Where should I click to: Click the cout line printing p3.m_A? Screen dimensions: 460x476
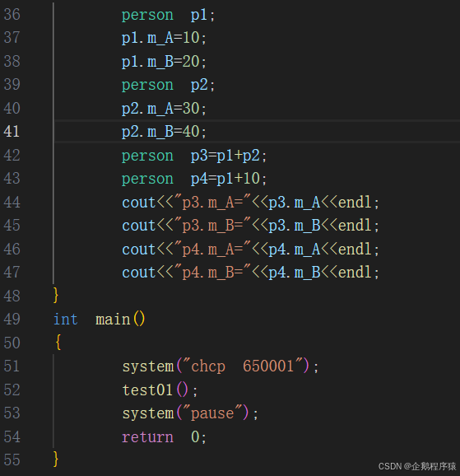[250, 203]
